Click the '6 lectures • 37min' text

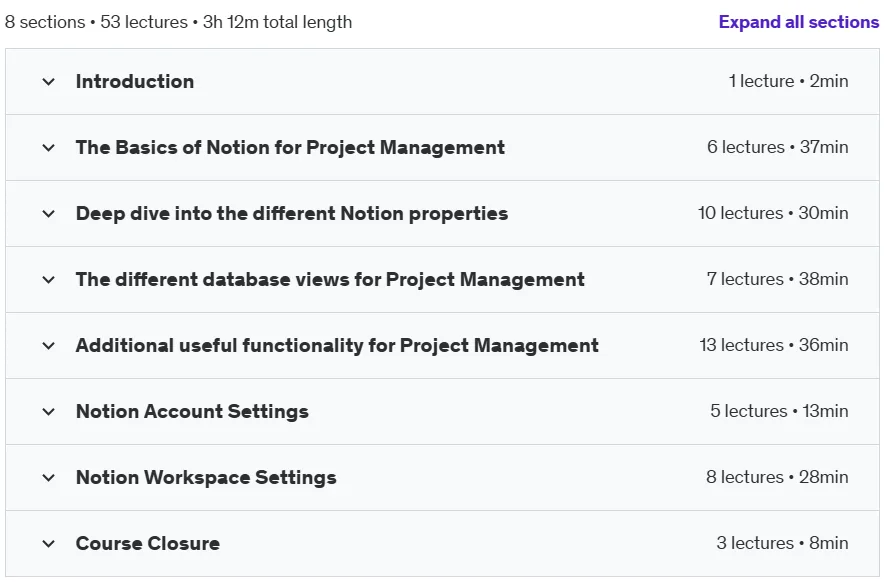[778, 147]
